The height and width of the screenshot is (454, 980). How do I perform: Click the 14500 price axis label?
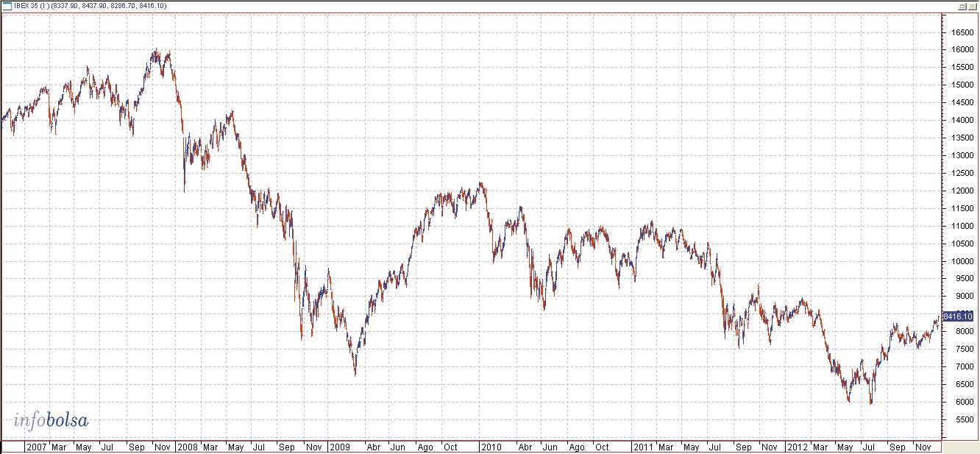pos(962,103)
